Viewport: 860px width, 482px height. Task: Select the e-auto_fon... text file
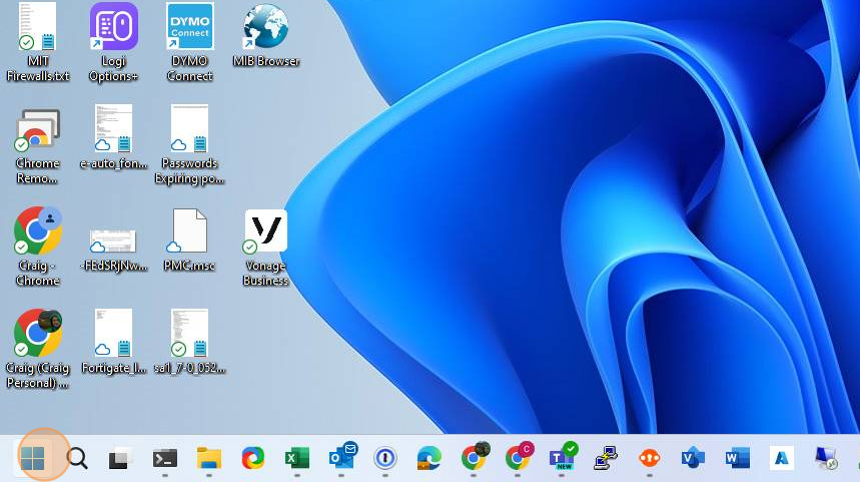(x=113, y=137)
